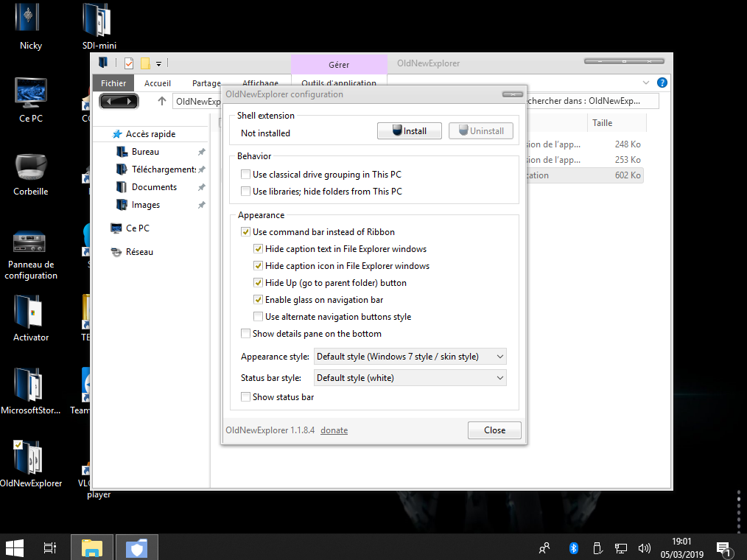Open Task View on the taskbar
This screenshot has height=560, width=747.
click(50, 548)
